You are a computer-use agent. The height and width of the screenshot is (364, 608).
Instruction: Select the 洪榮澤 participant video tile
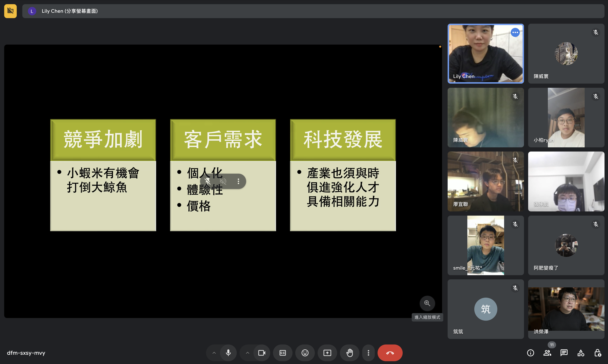(566, 309)
